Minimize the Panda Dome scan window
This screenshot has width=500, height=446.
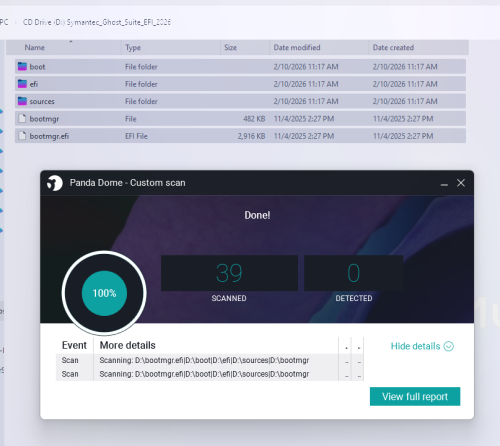pyautogui.click(x=444, y=183)
